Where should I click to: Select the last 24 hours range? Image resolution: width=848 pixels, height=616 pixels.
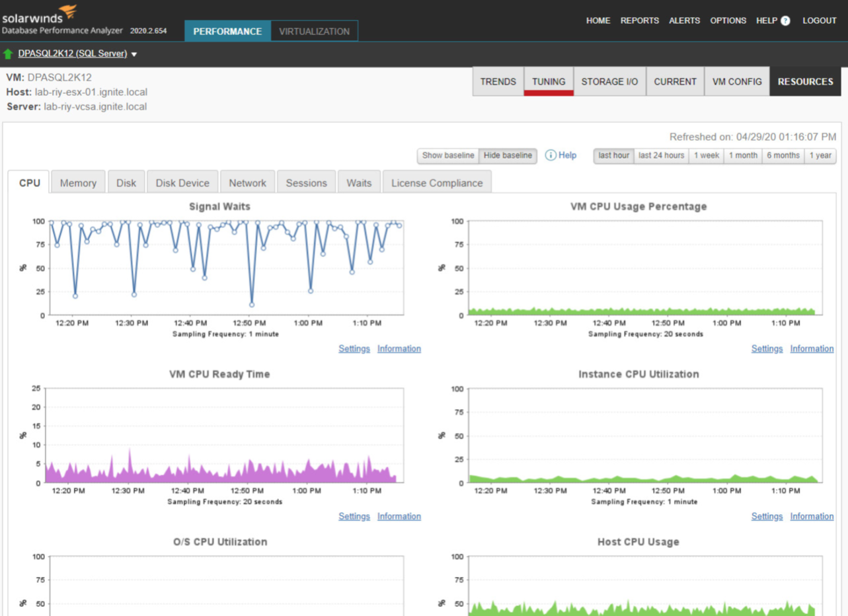(662, 155)
